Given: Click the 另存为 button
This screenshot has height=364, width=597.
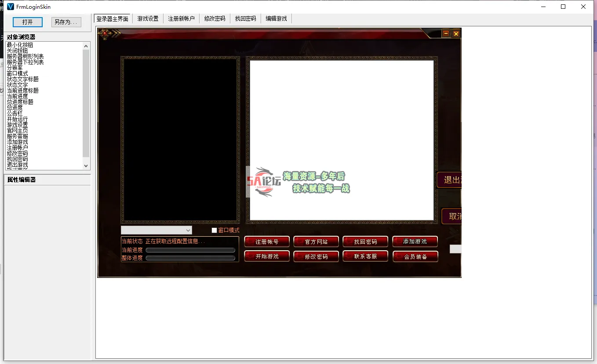Looking at the screenshot, I should tap(66, 22).
